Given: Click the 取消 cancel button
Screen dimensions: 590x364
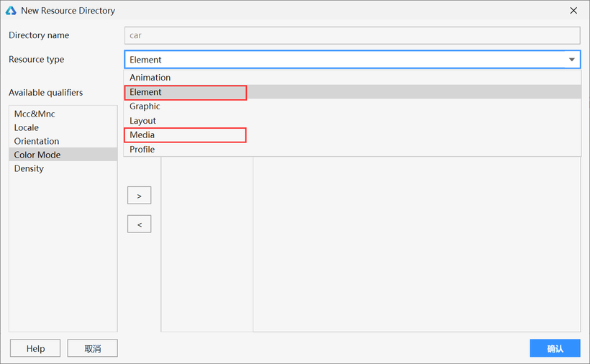Looking at the screenshot, I should [93, 348].
